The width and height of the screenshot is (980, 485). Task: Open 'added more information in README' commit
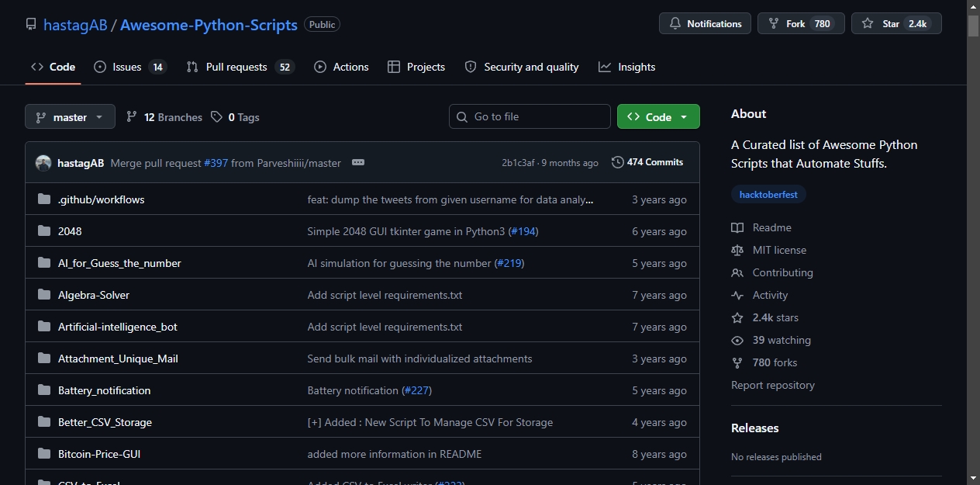coord(395,454)
